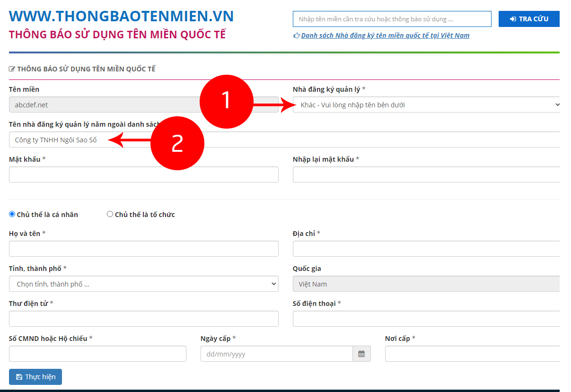Click the calendar icon beside Ngày cấp
This screenshot has width=571, height=392.
(361, 354)
